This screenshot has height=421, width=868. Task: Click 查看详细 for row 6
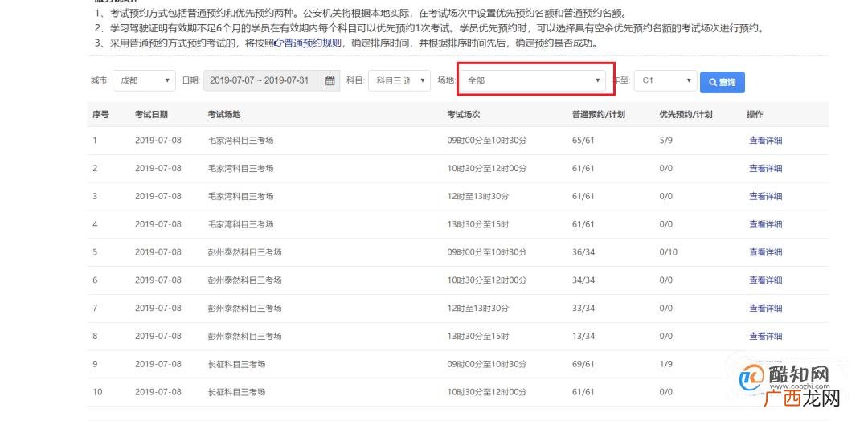coord(766,280)
